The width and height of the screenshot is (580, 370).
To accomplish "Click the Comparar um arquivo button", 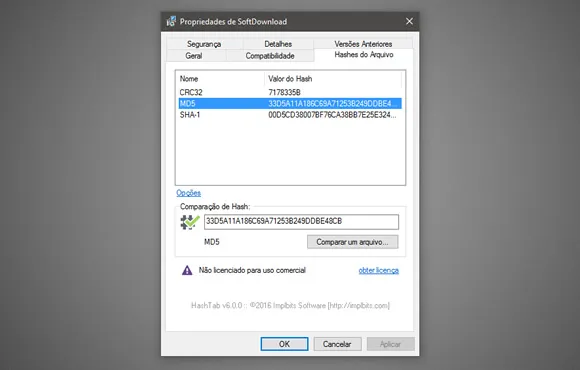I will (353, 242).
